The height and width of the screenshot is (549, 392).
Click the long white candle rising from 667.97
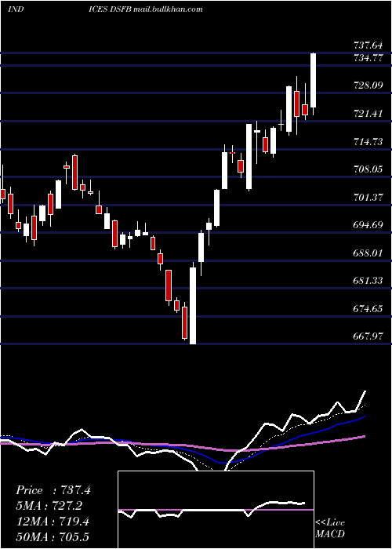[193, 306]
